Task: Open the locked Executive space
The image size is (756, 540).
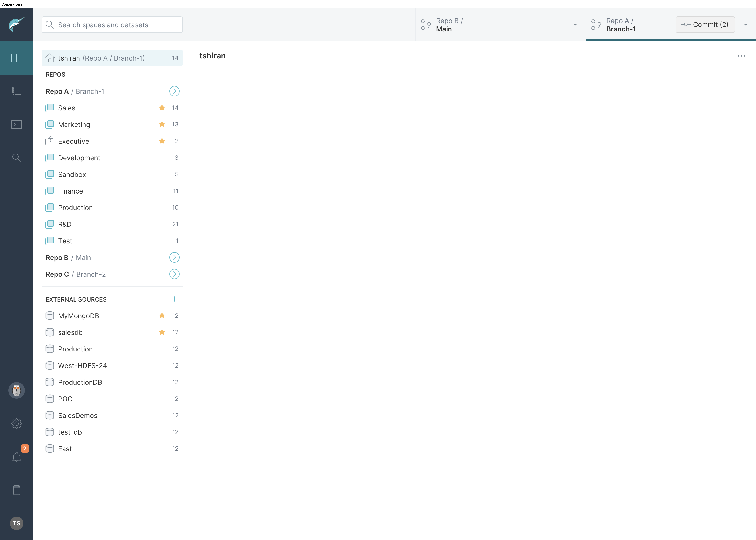Action: [112, 141]
